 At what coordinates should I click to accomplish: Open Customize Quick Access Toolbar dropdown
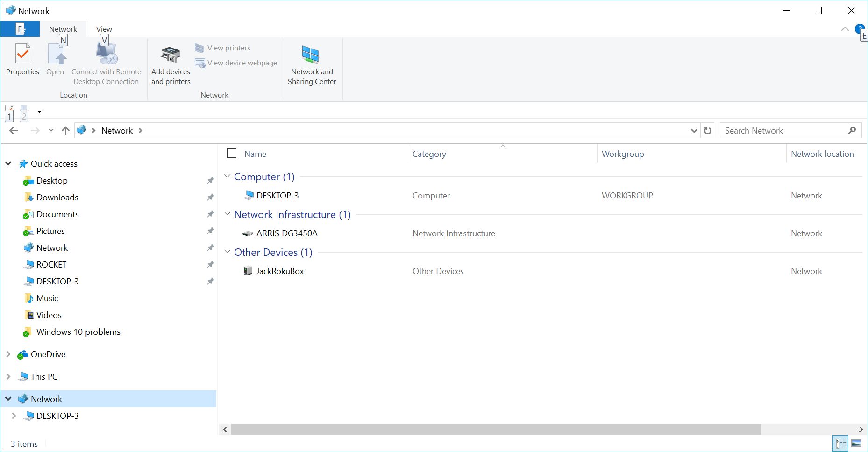39,111
